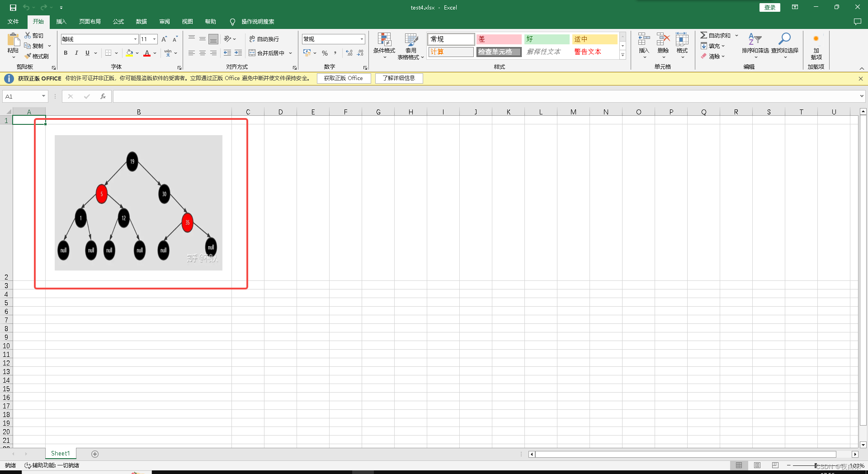Toggle Wrap Text (自动换行)

pyautogui.click(x=264, y=39)
